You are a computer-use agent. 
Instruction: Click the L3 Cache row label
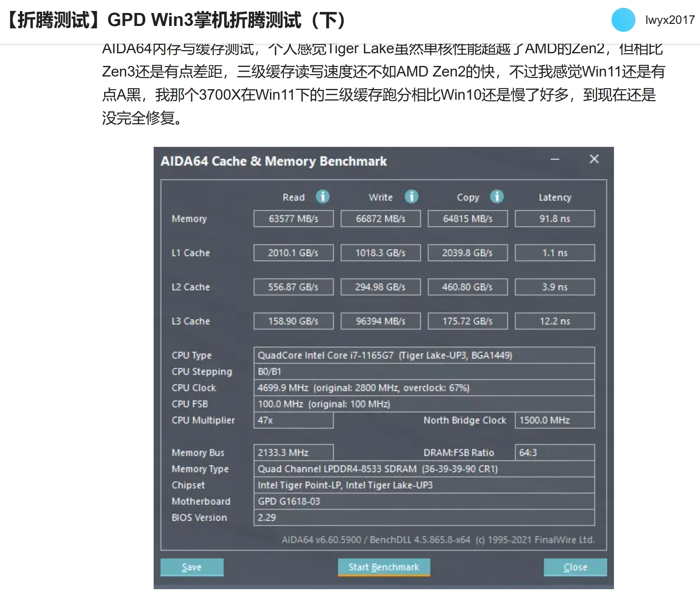coord(191,321)
